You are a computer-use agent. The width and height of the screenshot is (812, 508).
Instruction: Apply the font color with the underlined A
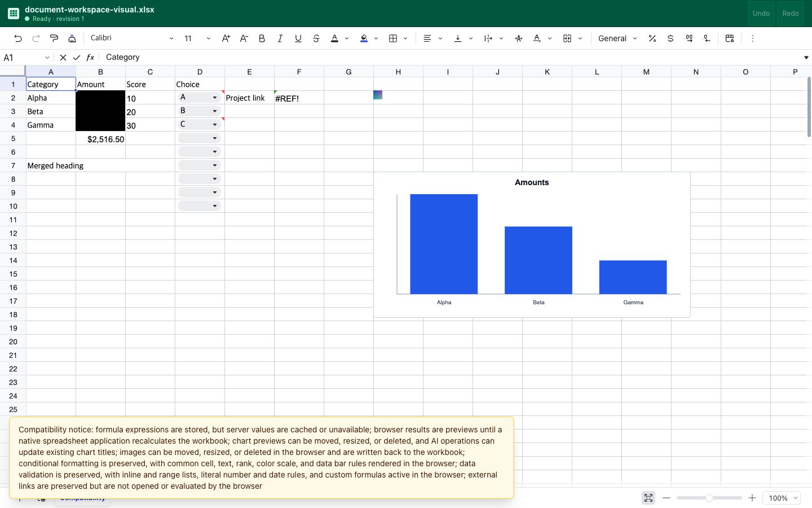point(334,38)
